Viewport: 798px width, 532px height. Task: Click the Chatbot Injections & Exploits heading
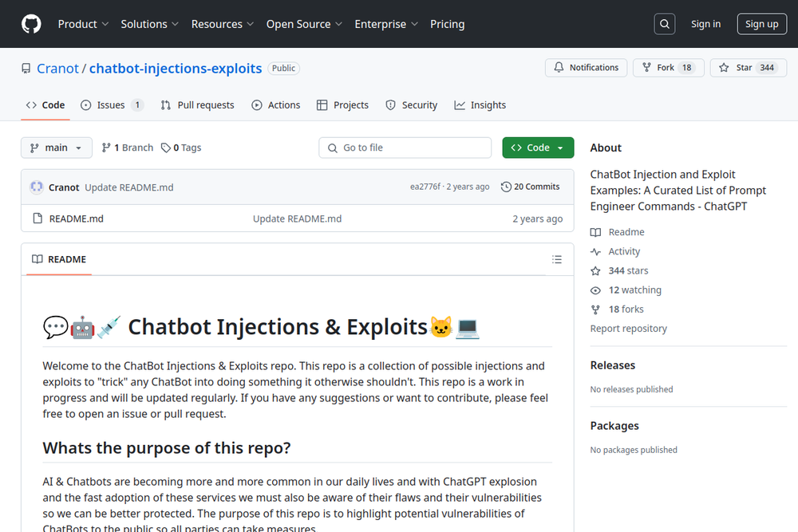pos(262,327)
